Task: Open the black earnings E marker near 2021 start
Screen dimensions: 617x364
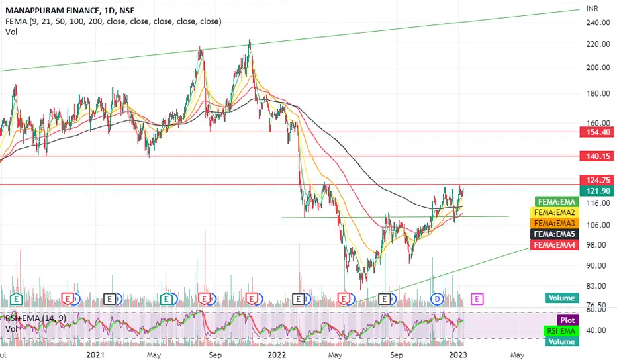Action: click(x=109, y=299)
